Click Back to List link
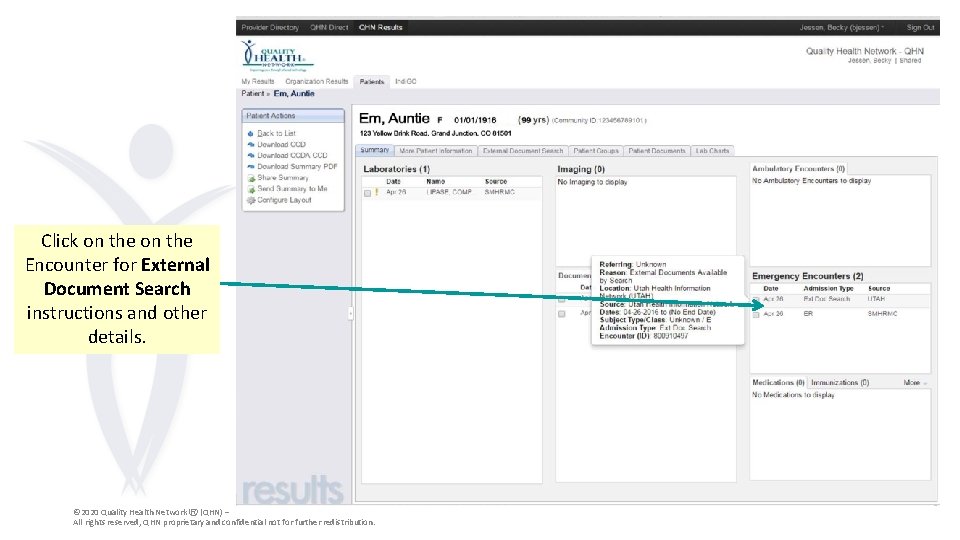Image resolution: width=960 pixels, height=540 pixels. pyautogui.click(x=276, y=133)
